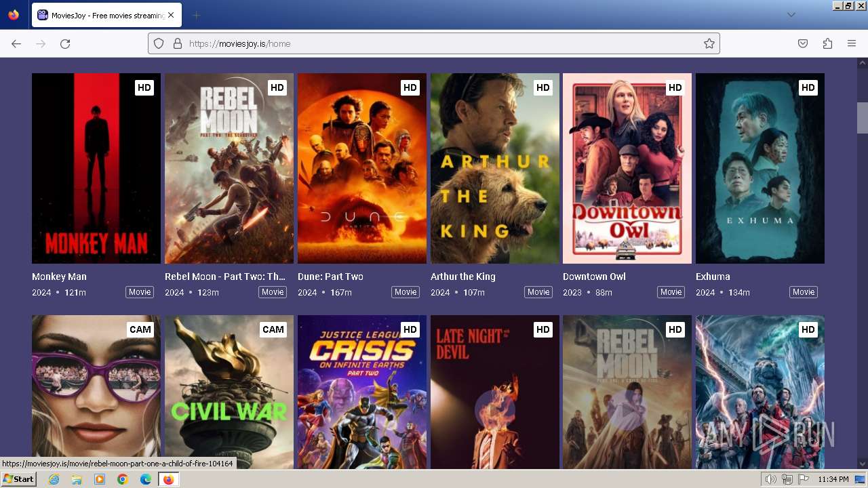Open a new tab
The image size is (868, 488).
coord(196,15)
